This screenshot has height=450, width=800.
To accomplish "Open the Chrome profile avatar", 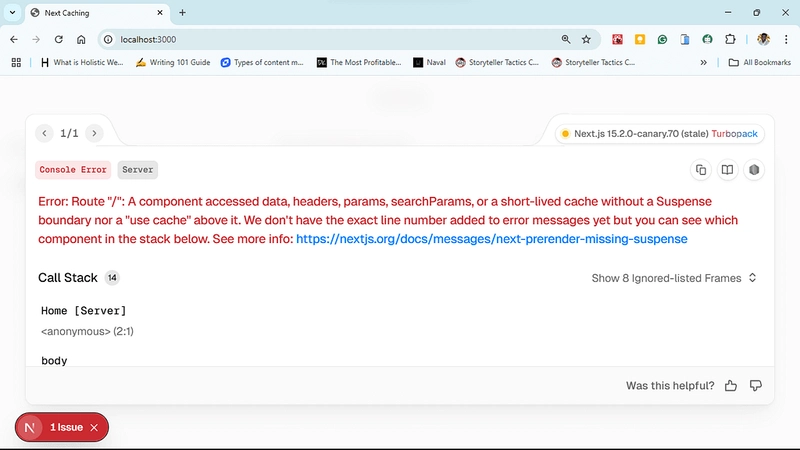I will tap(763, 39).
